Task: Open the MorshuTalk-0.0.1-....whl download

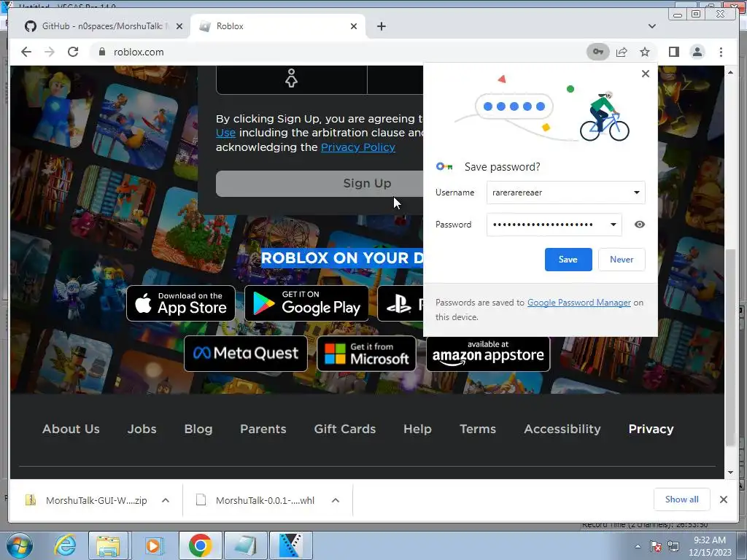Action: point(255,500)
